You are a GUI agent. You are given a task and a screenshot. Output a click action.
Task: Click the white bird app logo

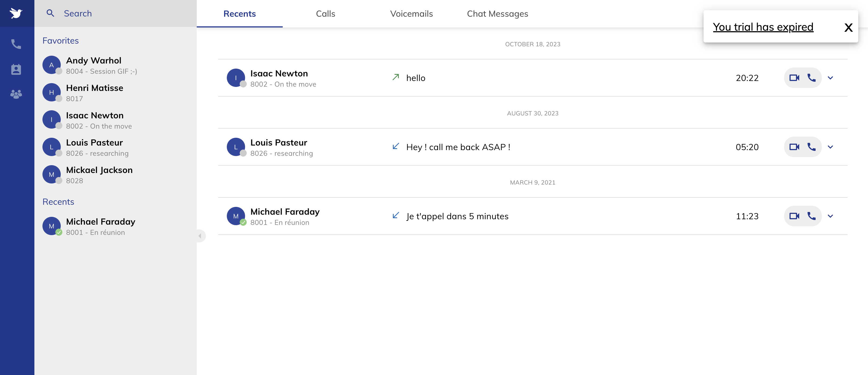(16, 13)
